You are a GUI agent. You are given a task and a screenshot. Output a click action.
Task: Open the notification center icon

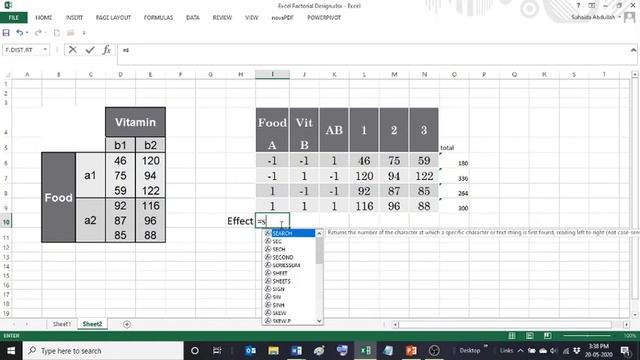tap(625, 351)
